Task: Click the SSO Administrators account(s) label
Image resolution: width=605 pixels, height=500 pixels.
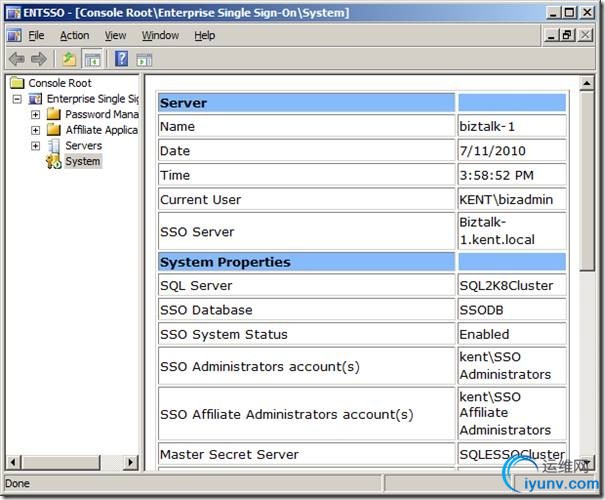Action: 260,367
